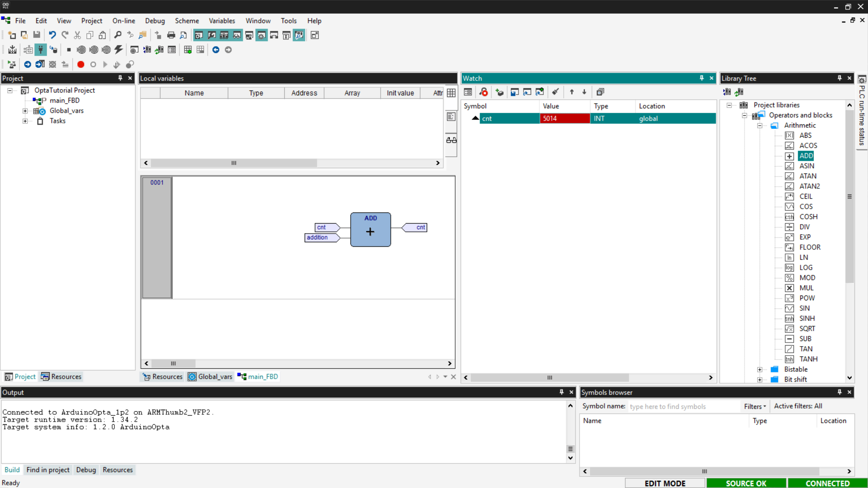Open the On-line menu

click(x=123, y=21)
